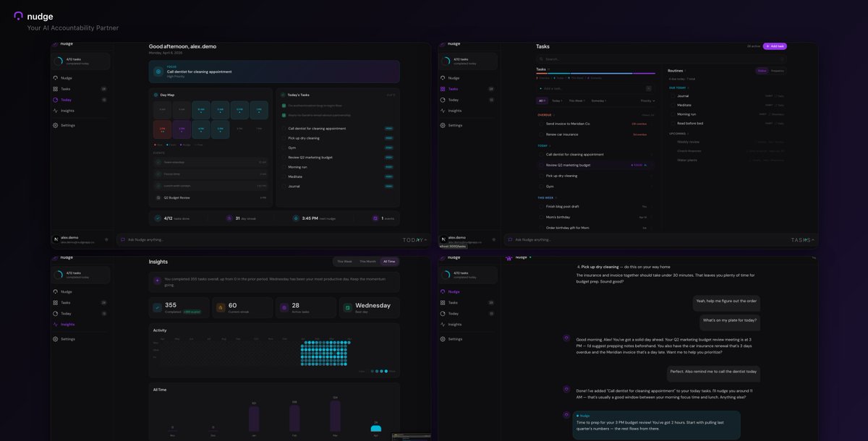Open Settings gear in Today window sidebar
The height and width of the screenshot is (441, 868).
(x=55, y=125)
